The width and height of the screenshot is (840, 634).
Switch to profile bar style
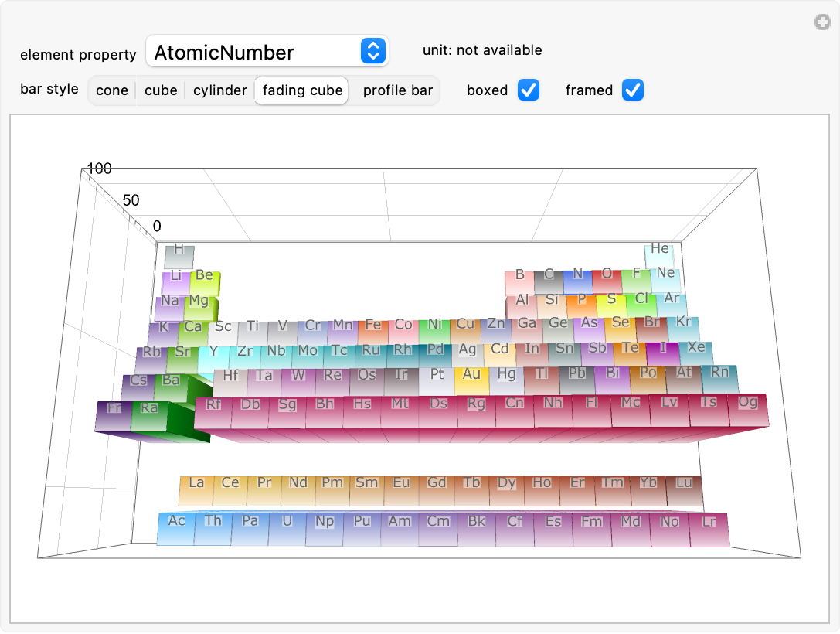[398, 90]
